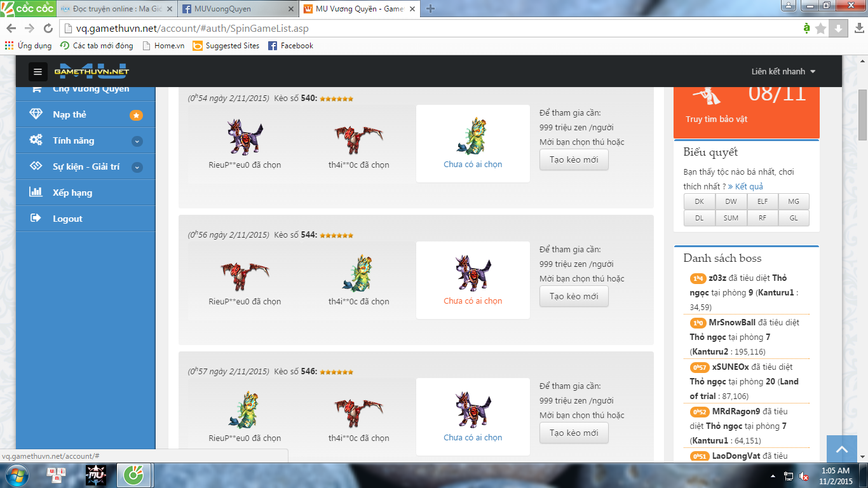Image resolution: width=868 pixels, height=488 pixels.
Task: Click Tạo kèo mới for match 544
Action: (574, 296)
